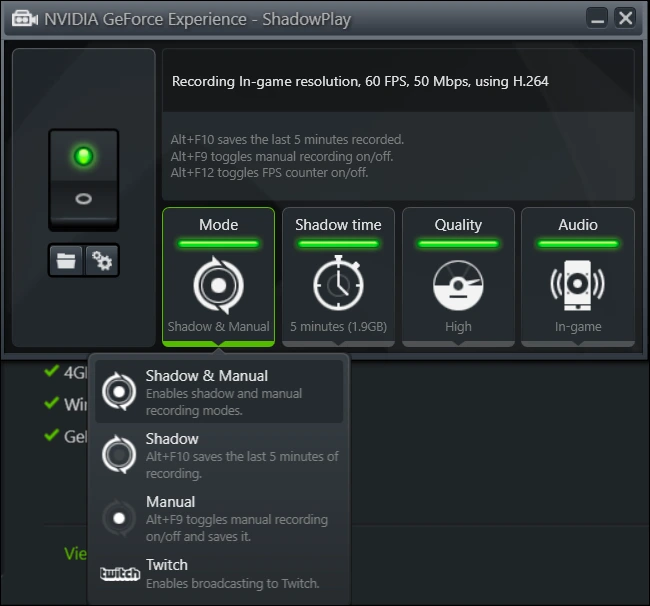Click the ShadowPlay camera icon in title bar
The height and width of the screenshot is (606, 650).
pos(25,19)
